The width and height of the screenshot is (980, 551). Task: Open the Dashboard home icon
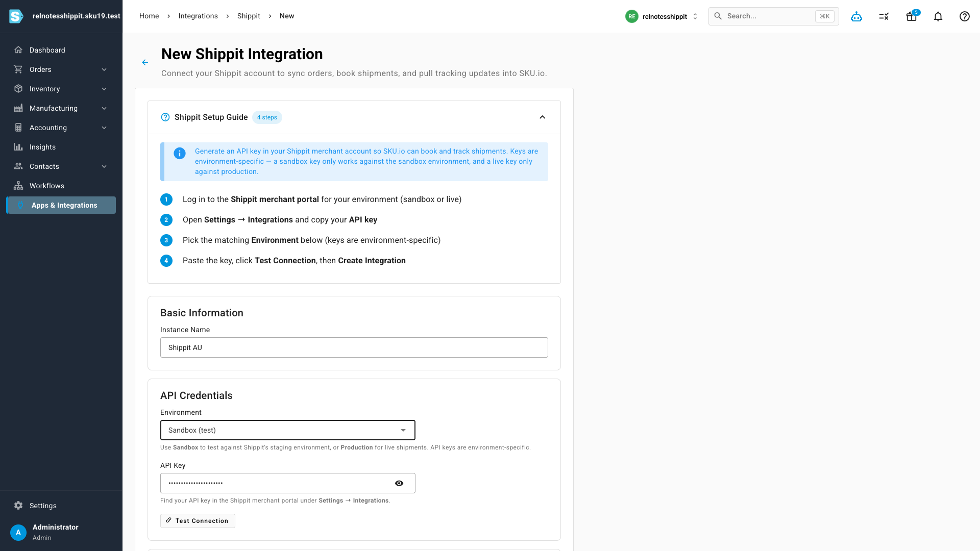[x=18, y=50]
